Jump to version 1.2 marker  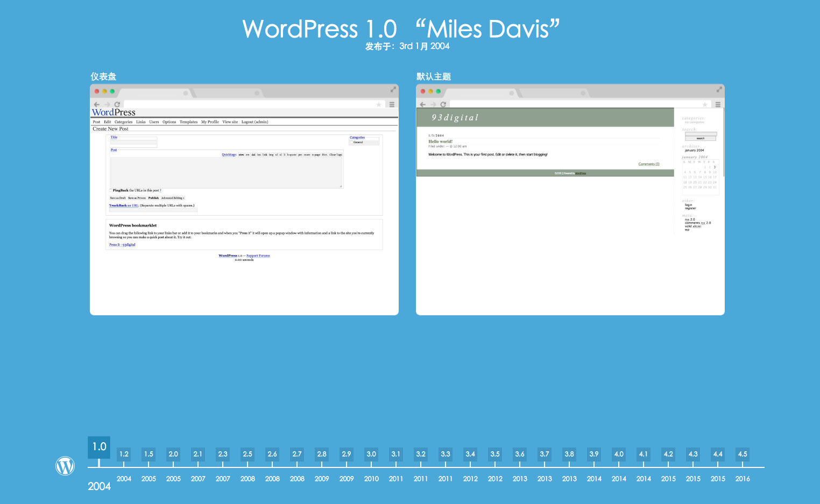pos(124,454)
